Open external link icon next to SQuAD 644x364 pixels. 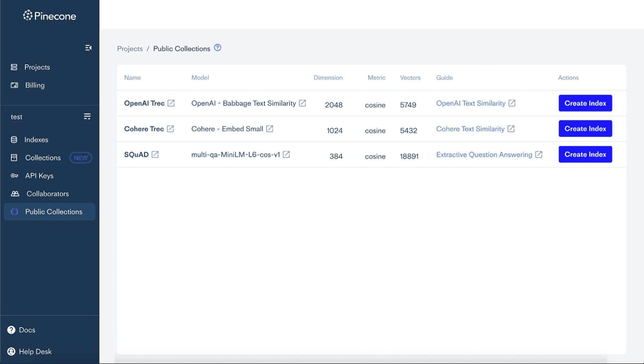tap(155, 155)
